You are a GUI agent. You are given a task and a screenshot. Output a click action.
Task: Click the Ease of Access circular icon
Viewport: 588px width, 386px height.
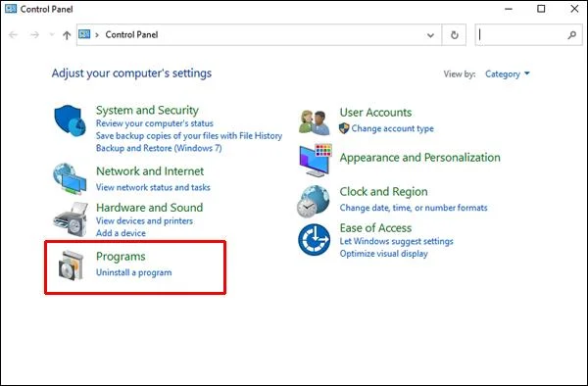tap(314, 240)
